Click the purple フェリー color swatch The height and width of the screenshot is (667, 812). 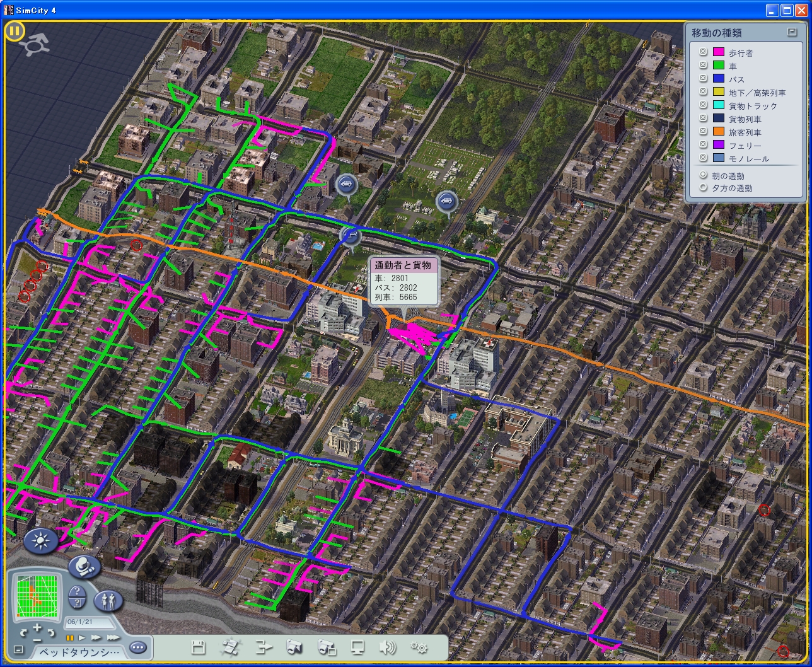(718, 145)
